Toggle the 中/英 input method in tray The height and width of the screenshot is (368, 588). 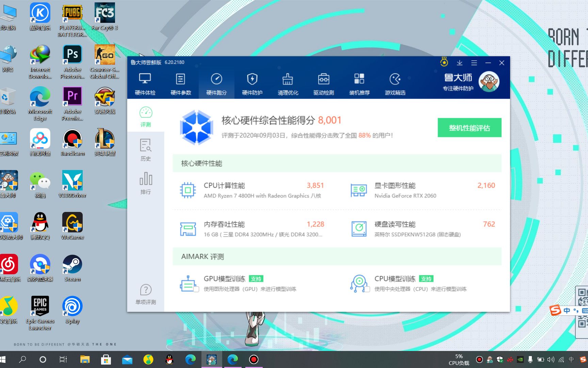point(572,359)
